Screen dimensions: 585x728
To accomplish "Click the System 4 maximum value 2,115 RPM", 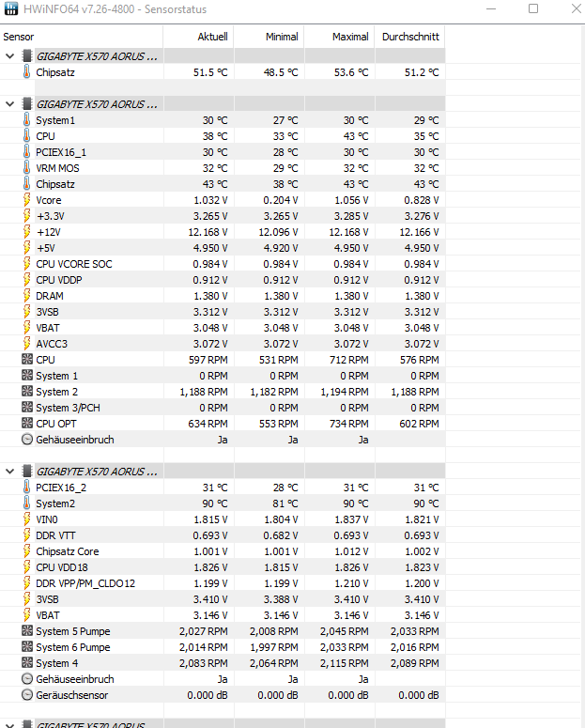I will [x=344, y=663].
